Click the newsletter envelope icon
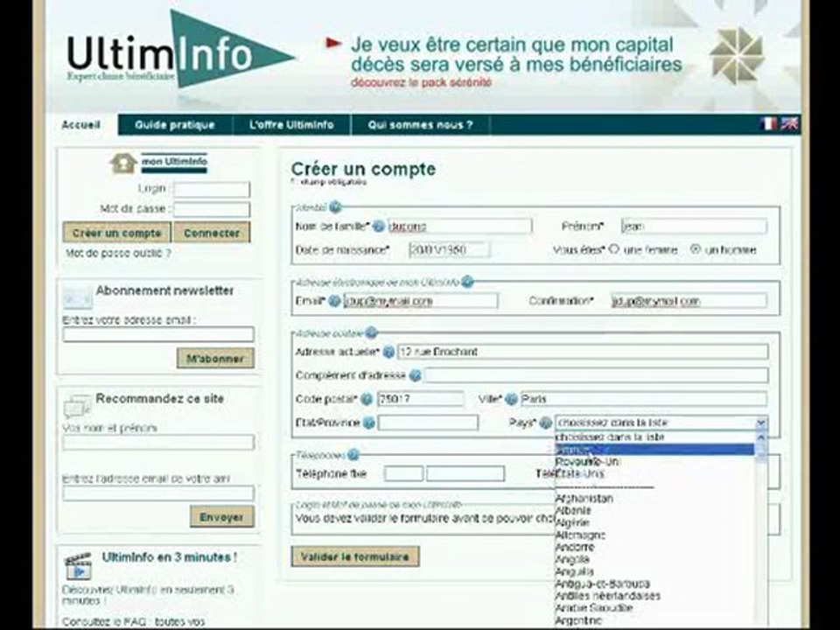Screen dimensions: 840x630 [x=77, y=298]
